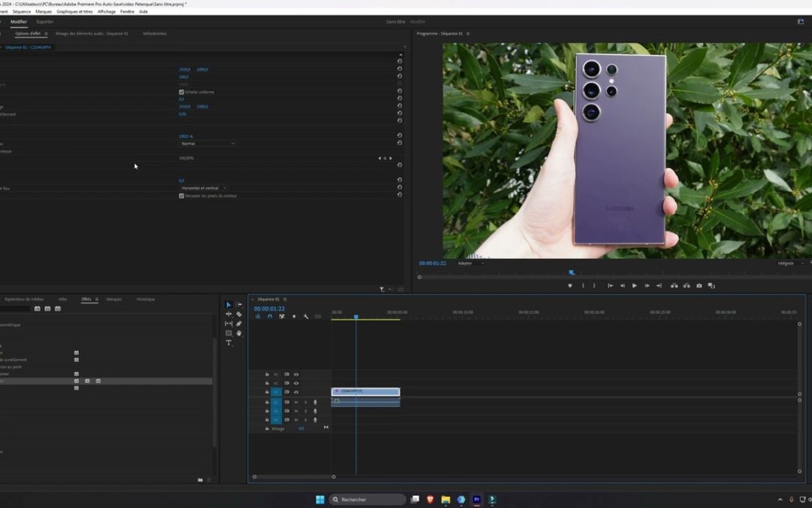Click the Extract button in Program monitor
Screen dimensions: 812x508
(686, 286)
